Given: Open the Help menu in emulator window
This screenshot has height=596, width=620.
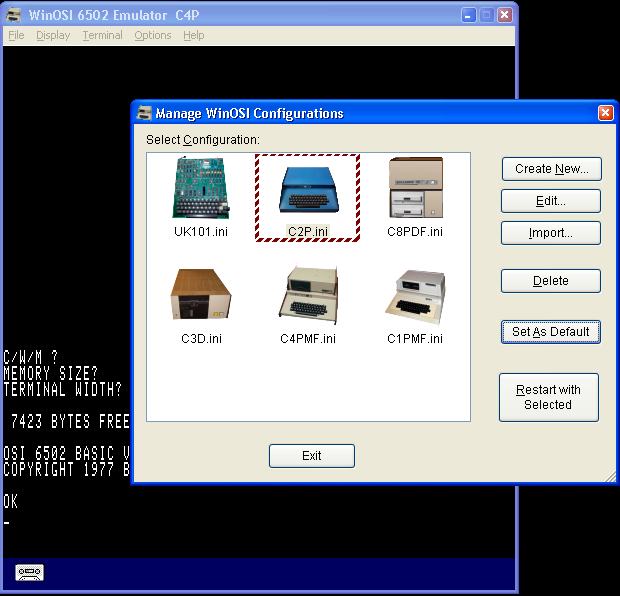Looking at the screenshot, I should [x=194, y=35].
